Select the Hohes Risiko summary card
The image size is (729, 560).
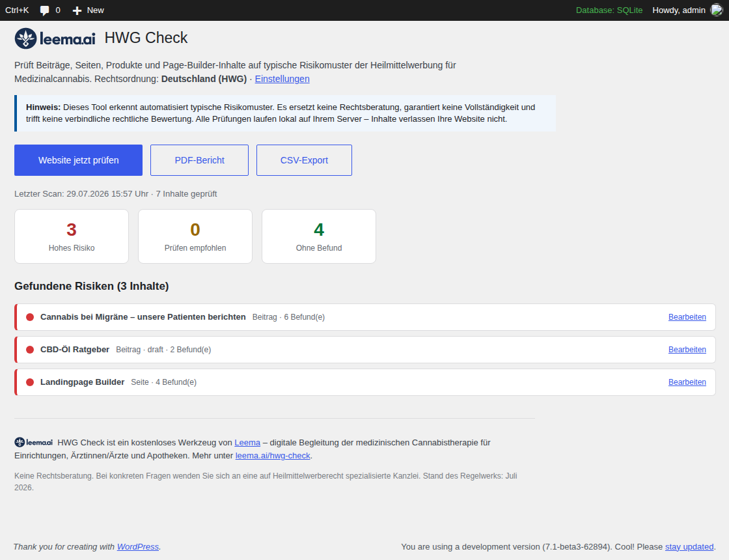click(72, 236)
